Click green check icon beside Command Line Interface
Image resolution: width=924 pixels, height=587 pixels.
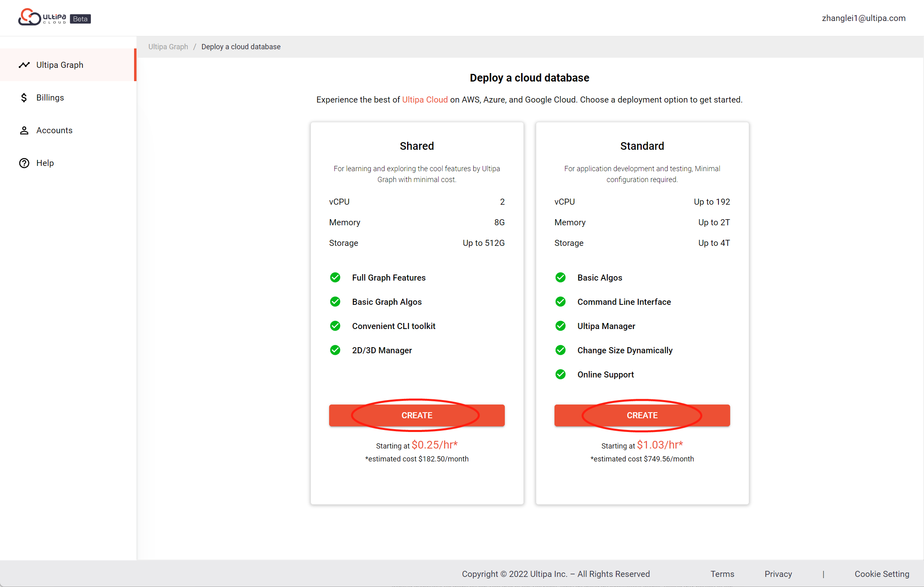coord(561,302)
